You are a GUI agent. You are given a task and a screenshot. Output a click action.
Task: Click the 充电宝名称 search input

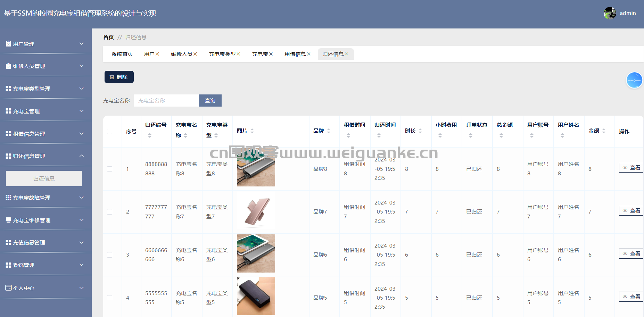[166, 100]
